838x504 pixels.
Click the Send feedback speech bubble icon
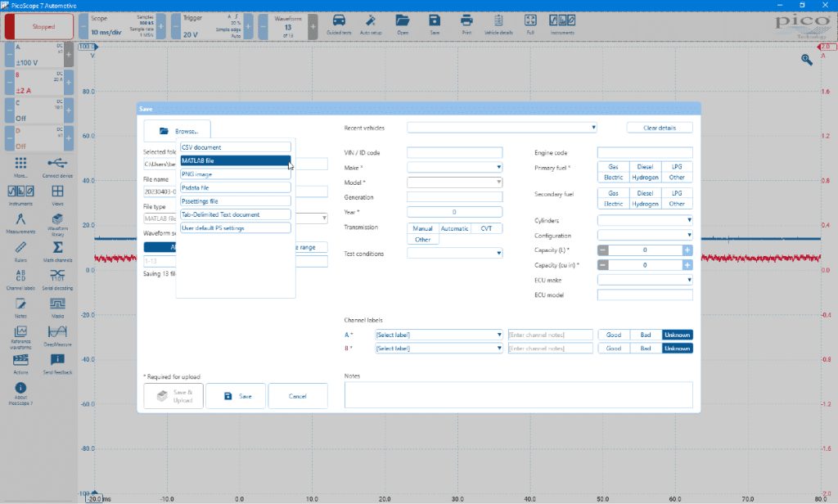click(x=57, y=360)
